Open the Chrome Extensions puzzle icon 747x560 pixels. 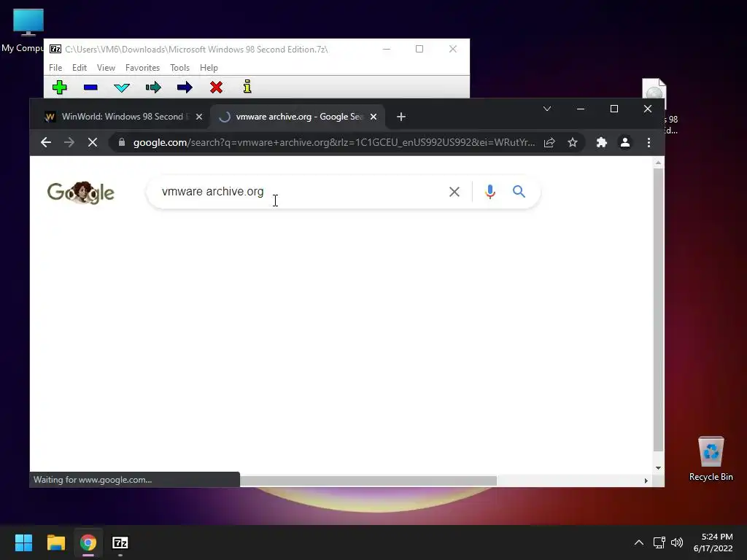(x=602, y=142)
